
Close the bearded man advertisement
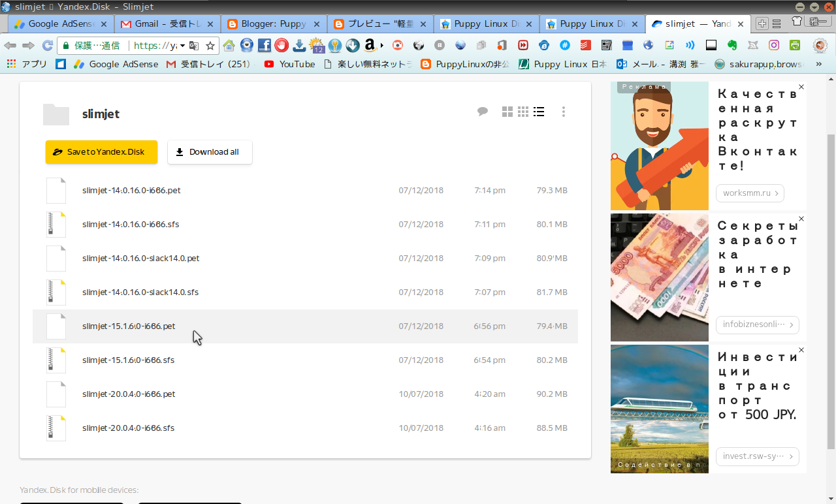pyautogui.click(x=801, y=87)
